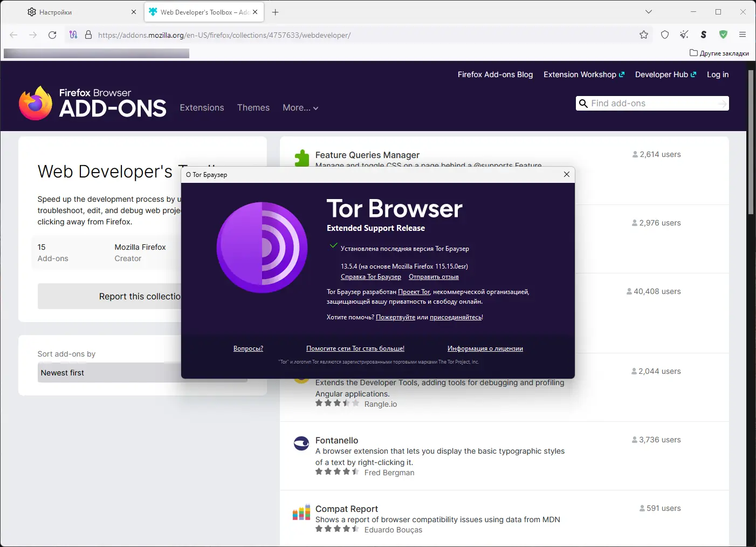Image resolution: width=756 pixels, height=547 pixels.
Task: Click the purple Tor Browser onion logo
Action: (x=262, y=248)
